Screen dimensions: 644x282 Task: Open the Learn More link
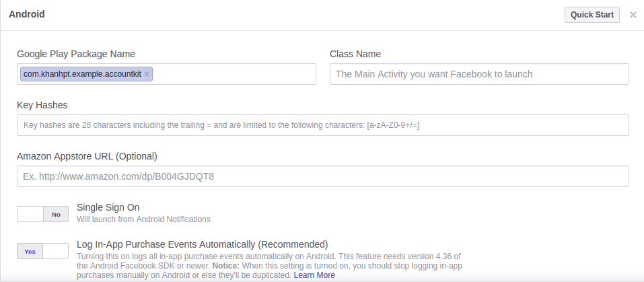pyautogui.click(x=314, y=275)
